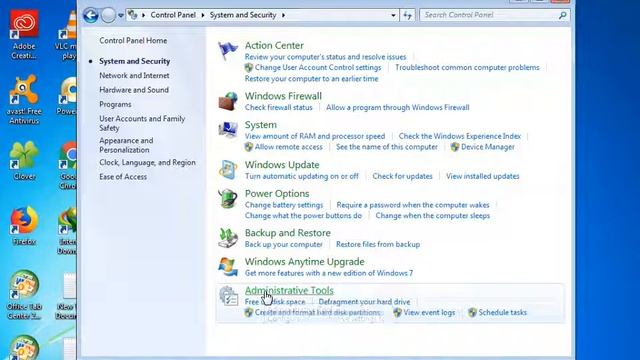Click Allow a program through Windows Firewall
Image resolution: width=640 pixels, height=360 pixels.
(398, 107)
